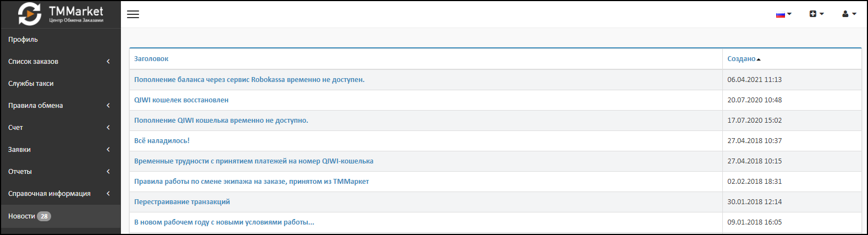The image size is (868, 235).
Task: Open the 'Всё наладилось!' news link
Action: pyautogui.click(x=162, y=141)
